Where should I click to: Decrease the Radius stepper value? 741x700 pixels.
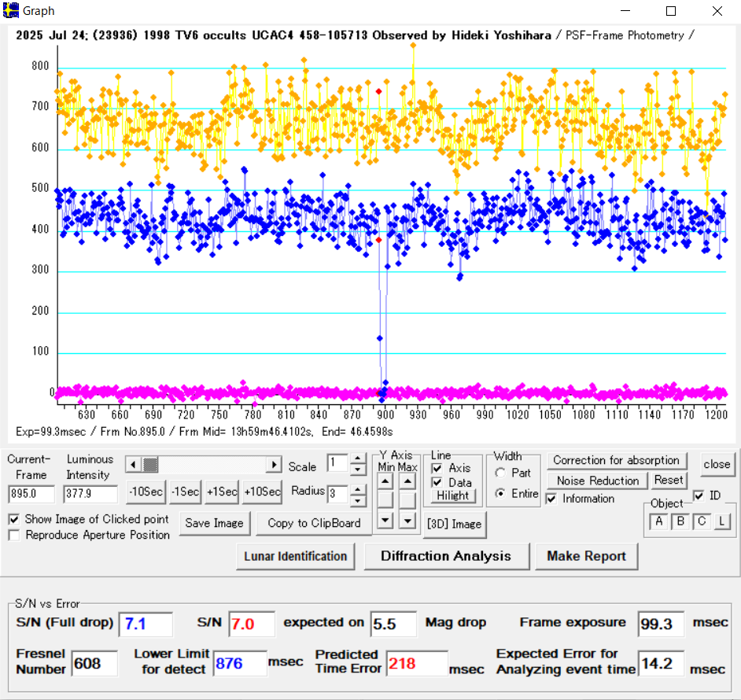(358, 500)
